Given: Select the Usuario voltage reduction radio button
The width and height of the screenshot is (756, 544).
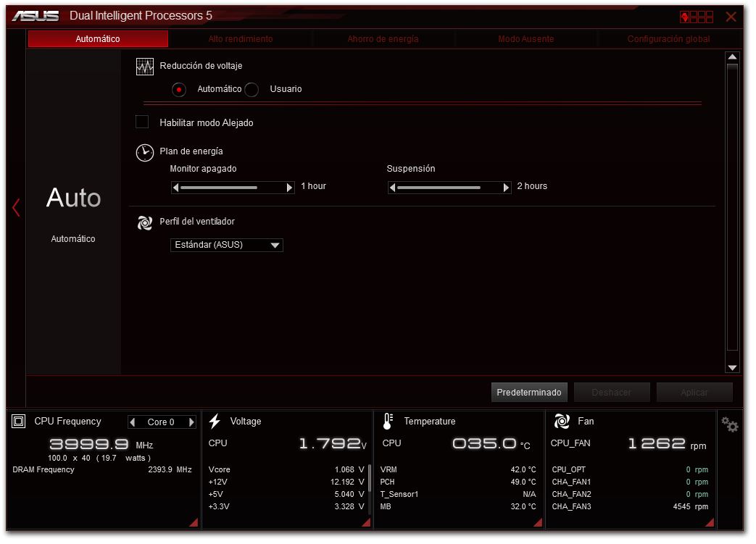Looking at the screenshot, I should [252, 90].
